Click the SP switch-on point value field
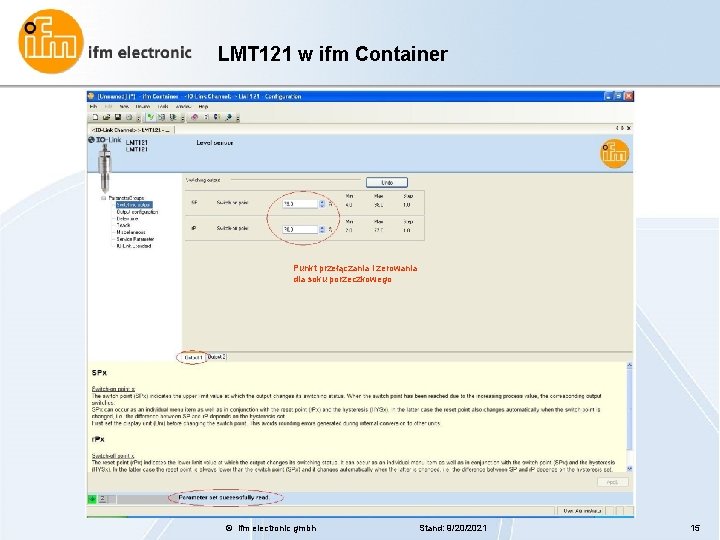720x540 pixels. 300,204
